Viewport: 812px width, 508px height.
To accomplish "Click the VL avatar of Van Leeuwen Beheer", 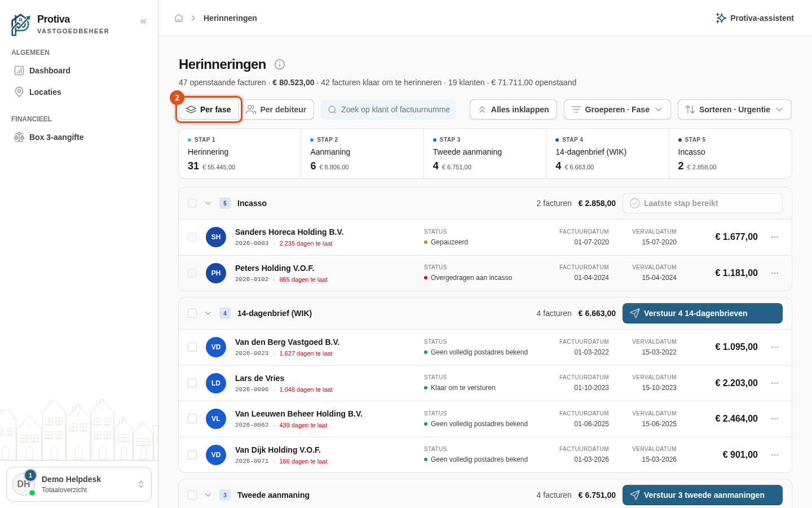I will [x=216, y=419].
